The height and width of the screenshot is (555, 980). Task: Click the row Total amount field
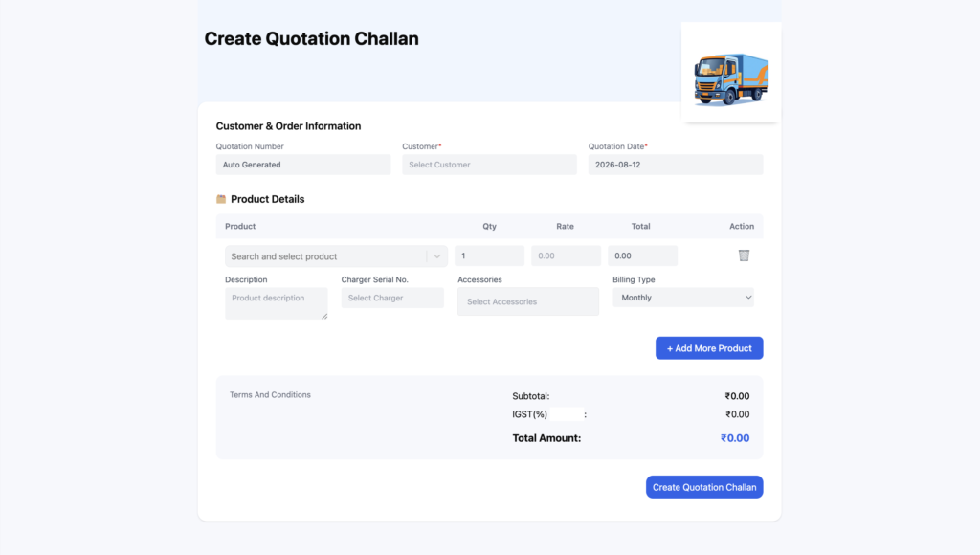[x=642, y=255]
